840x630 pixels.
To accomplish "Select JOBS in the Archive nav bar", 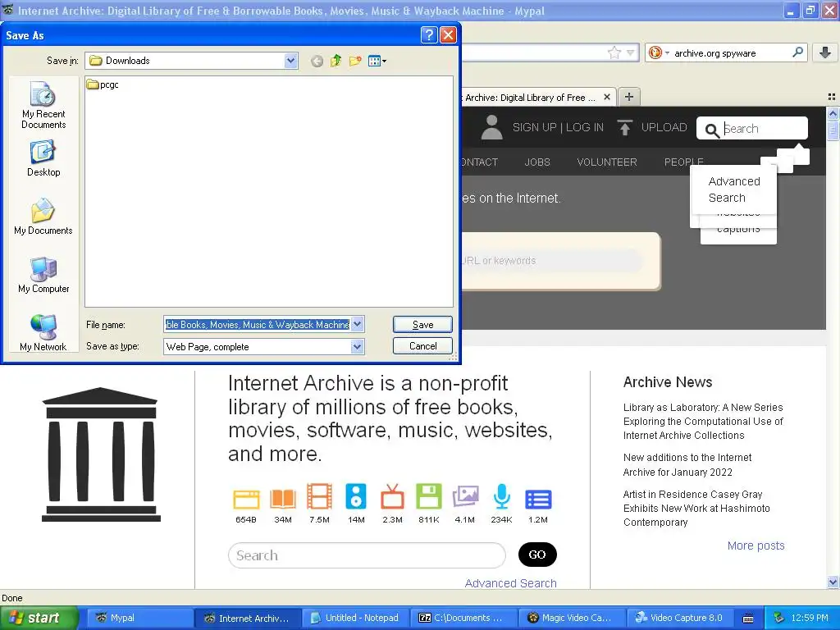I will (537, 162).
